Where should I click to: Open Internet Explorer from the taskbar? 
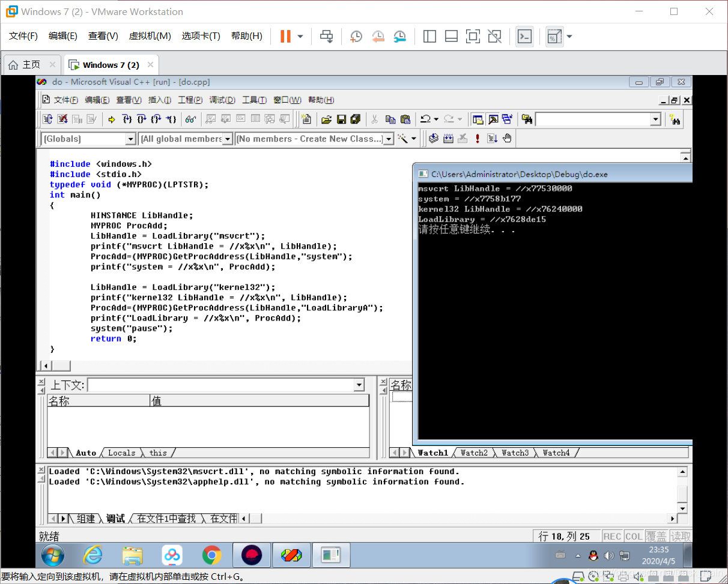[x=93, y=556]
